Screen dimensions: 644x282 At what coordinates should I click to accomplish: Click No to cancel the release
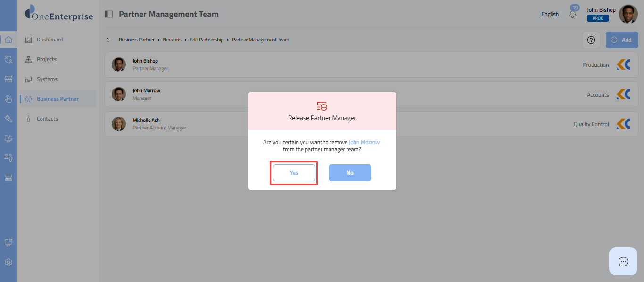tap(349, 173)
